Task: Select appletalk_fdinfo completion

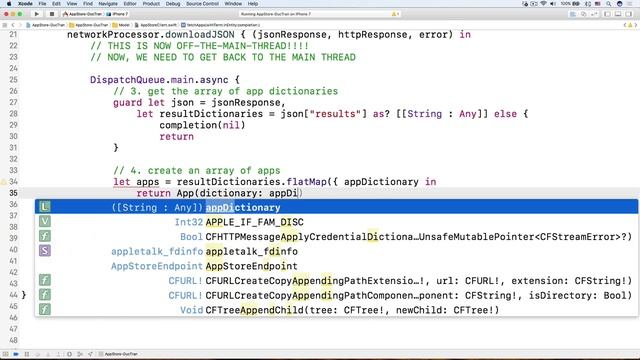Action: 336,251
